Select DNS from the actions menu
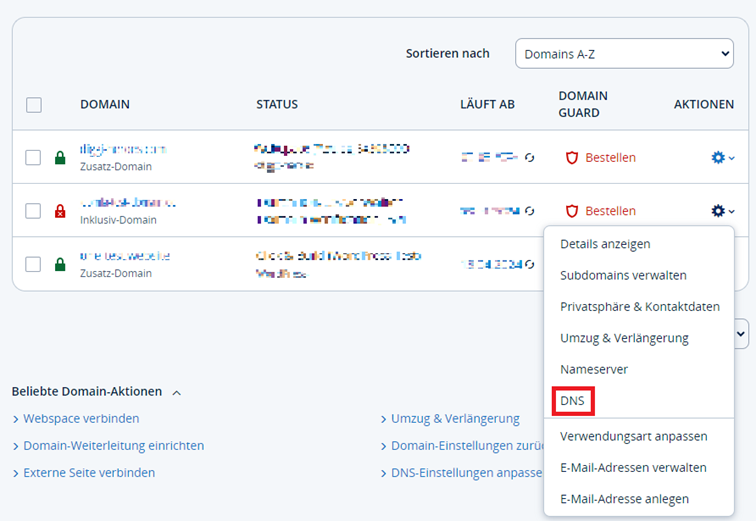The image size is (756, 521). [572, 401]
